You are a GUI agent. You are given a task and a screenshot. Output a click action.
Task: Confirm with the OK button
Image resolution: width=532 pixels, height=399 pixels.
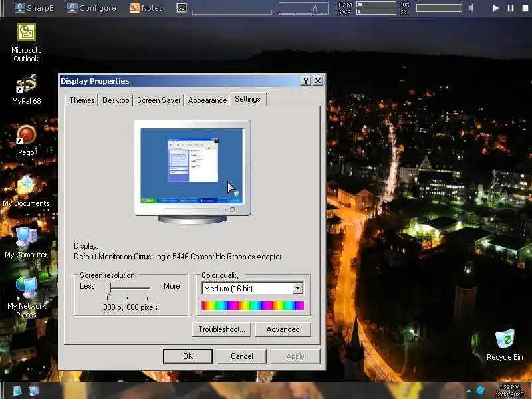(x=188, y=356)
